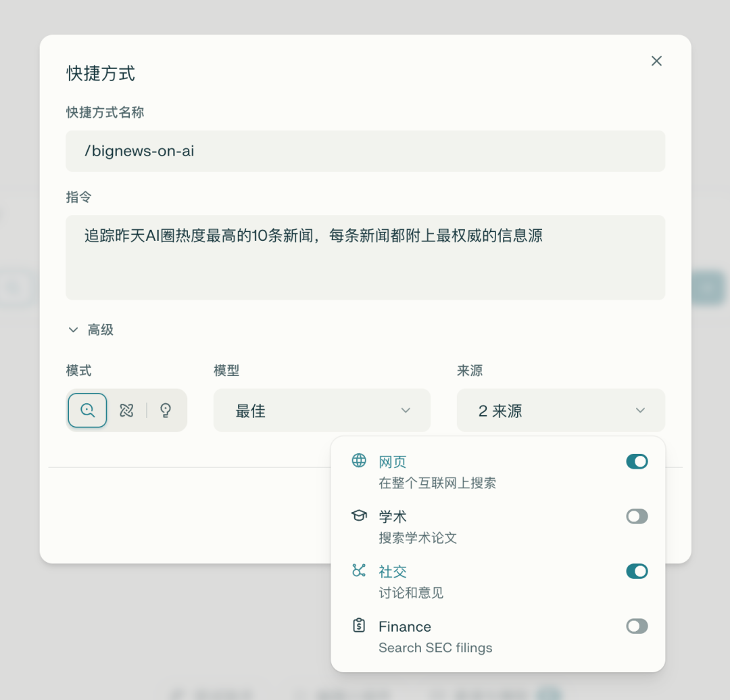The width and height of the screenshot is (730, 700).
Task: Click the graduation cap icon for 学术
Action: 360,516
